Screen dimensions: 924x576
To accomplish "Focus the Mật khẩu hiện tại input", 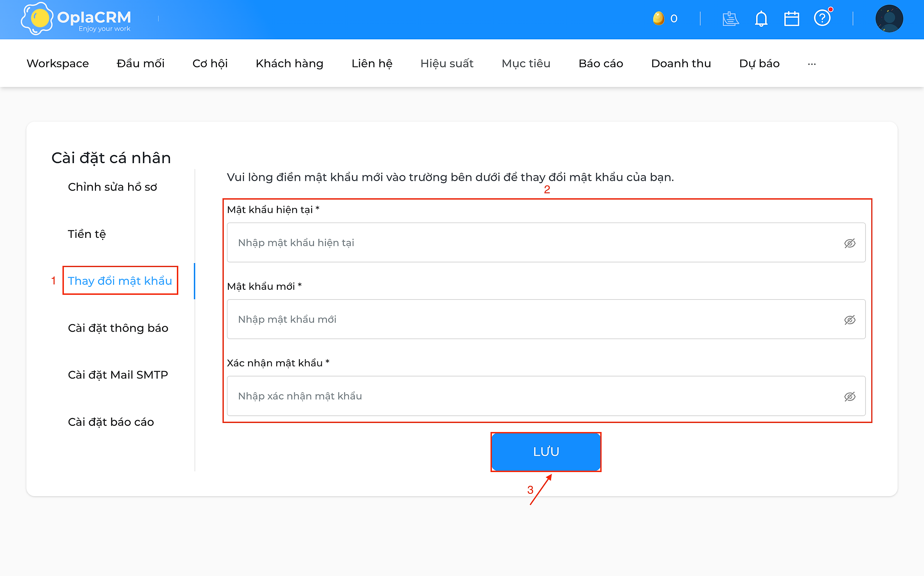I will click(x=546, y=243).
